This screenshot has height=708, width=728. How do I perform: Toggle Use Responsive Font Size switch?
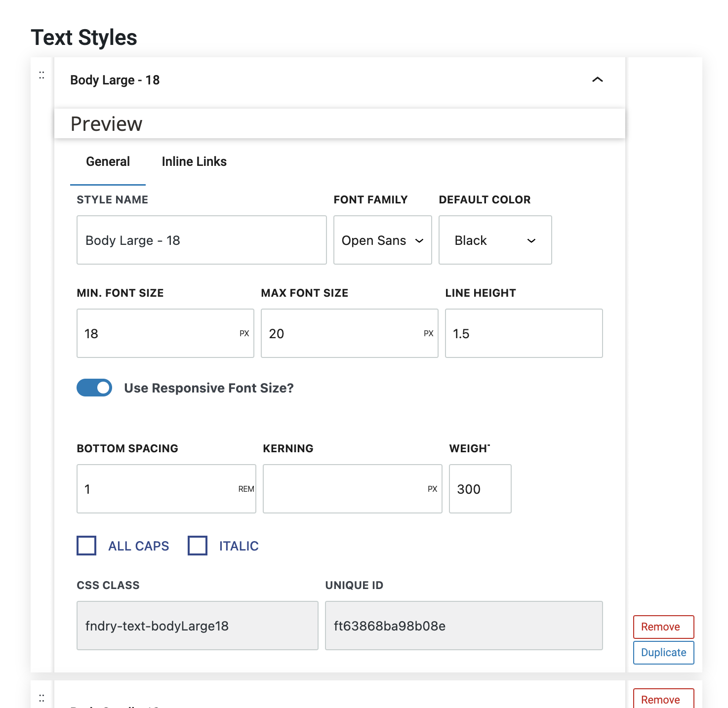[94, 388]
